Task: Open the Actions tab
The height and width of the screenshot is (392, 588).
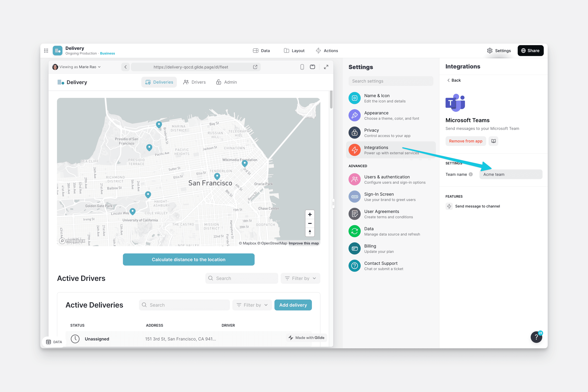Action: (x=327, y=51)
